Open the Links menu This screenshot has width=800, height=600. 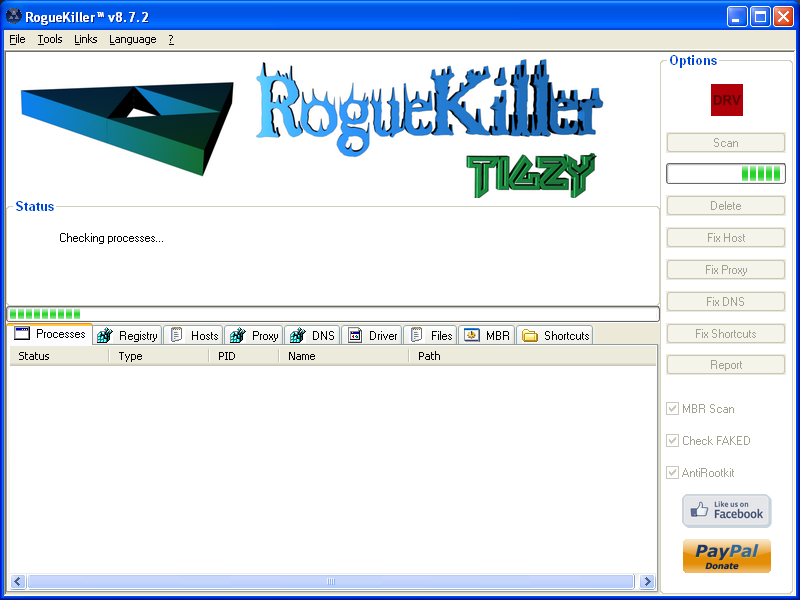point(86,39)
